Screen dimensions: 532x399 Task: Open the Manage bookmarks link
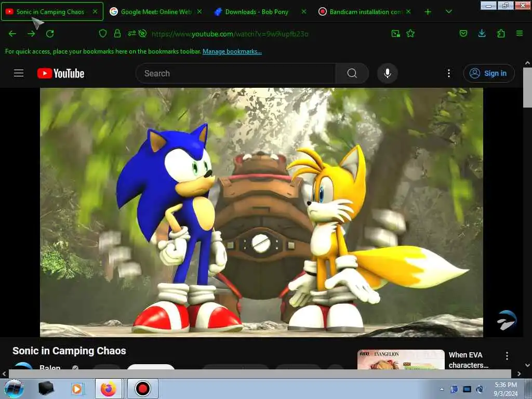click(232, 51)
